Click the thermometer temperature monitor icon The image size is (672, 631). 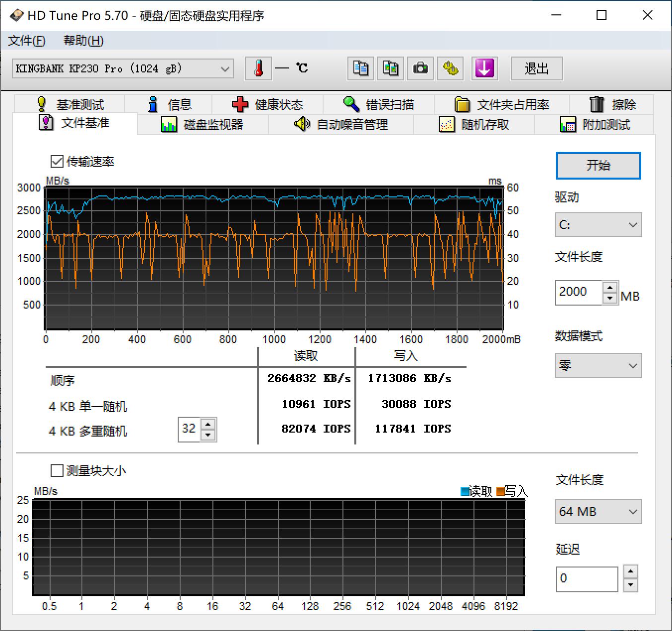tap(259, 68)
